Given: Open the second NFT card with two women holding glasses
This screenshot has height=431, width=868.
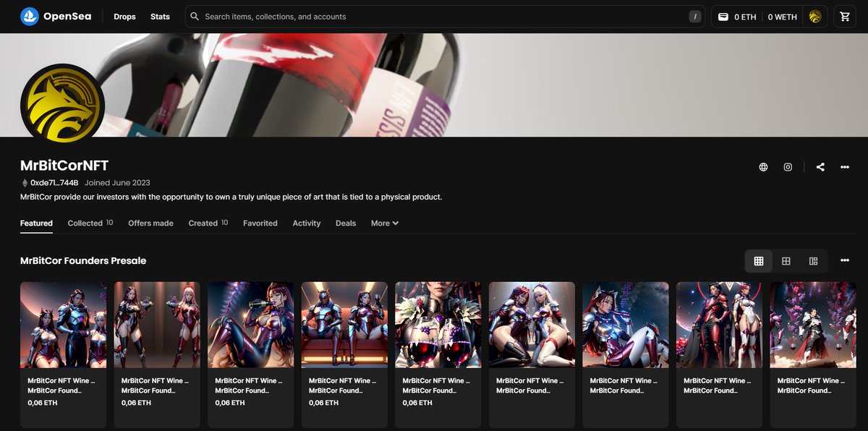Looking at the screenshot, I should (157, 354).
